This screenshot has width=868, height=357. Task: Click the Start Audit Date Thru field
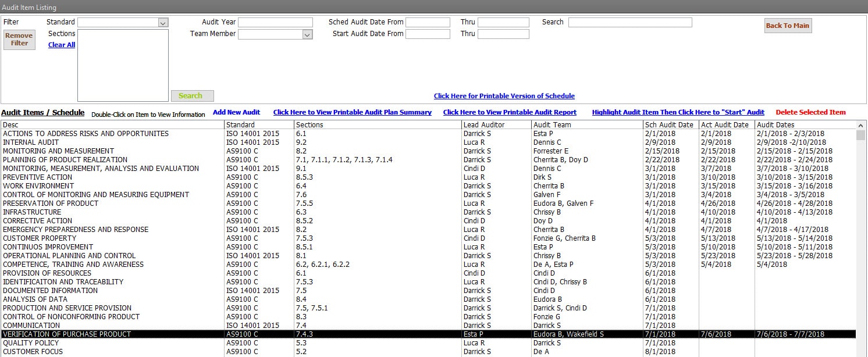(503, 34)
